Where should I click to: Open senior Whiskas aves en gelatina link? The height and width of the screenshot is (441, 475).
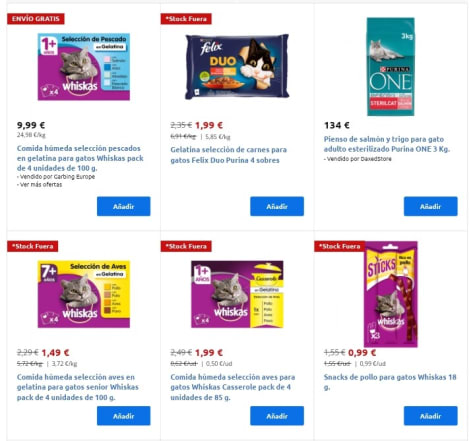(78, 387)
